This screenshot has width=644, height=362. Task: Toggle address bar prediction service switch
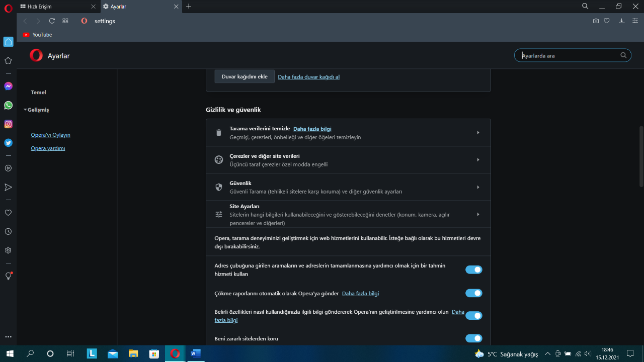coord(473,269)
